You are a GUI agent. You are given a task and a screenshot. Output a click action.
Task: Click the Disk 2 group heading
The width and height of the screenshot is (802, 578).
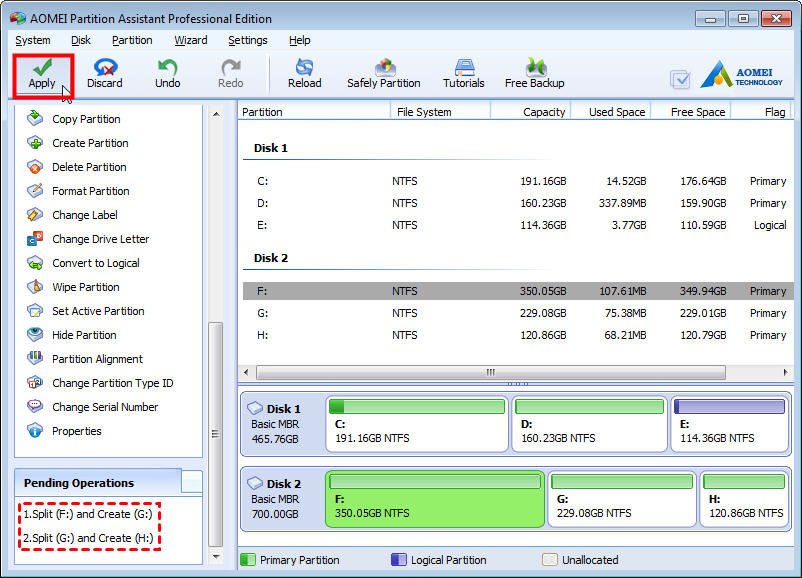(271, 258)
